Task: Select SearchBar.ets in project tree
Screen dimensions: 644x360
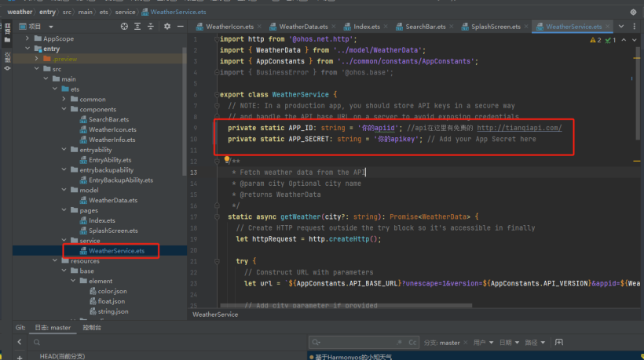Action: coord(108,119)
